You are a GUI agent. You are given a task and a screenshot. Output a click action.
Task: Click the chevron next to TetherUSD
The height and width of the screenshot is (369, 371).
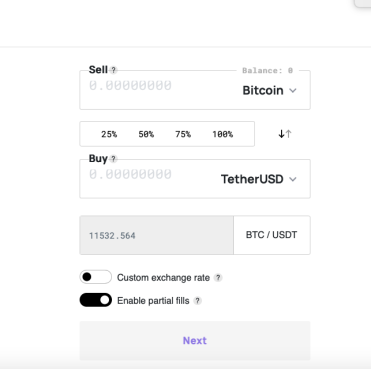tap(293, 179)
